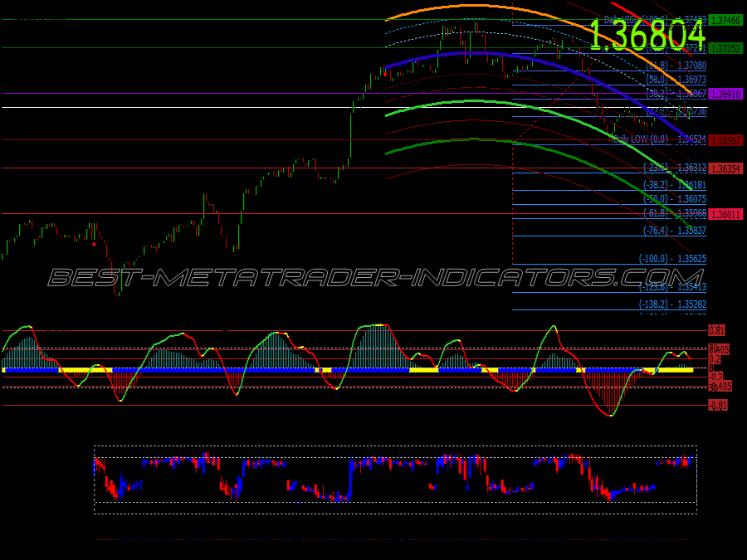Click the red dot marker left of blue arc
This screenshot has height=560, width=747.
point(385,75)
